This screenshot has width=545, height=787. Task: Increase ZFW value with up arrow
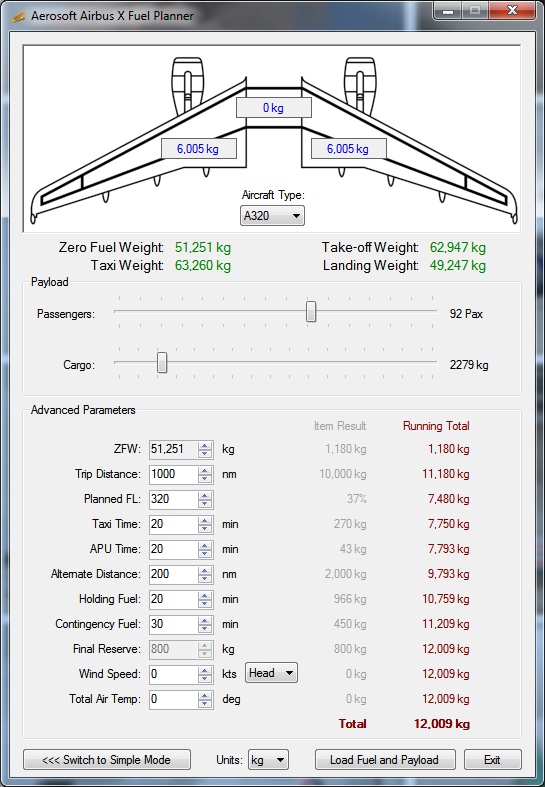(x=205, y=446)
